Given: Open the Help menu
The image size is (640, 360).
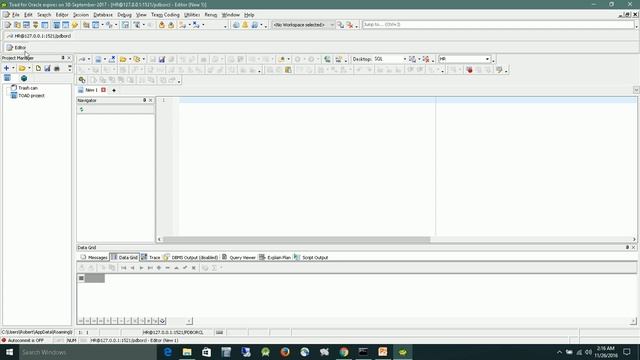Looking at the screenshot, I should coord(249,15).
